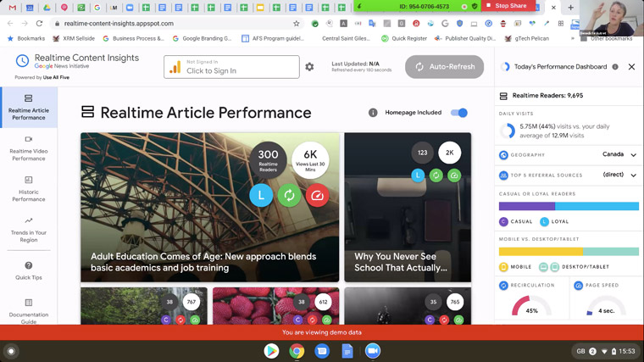Screen dimensions: 644x362
Task: Open the launcher circle button
Action: (11, 351)
